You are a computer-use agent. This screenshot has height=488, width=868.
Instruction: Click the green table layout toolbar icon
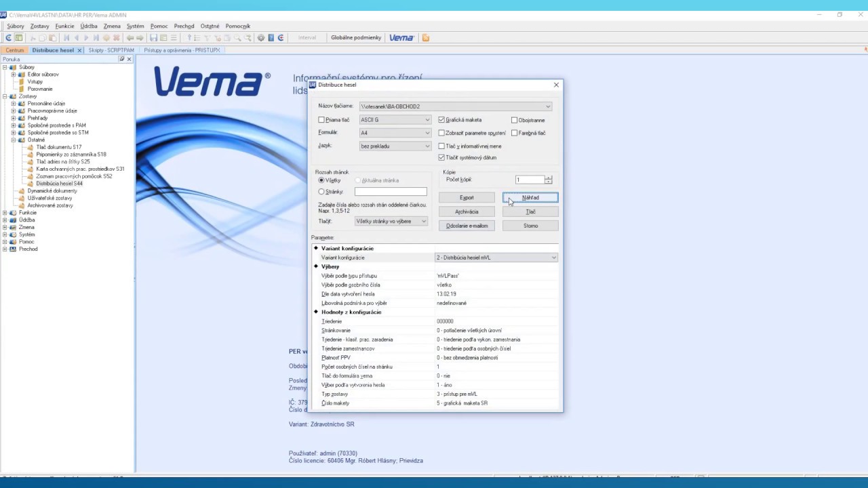(19, 38)
